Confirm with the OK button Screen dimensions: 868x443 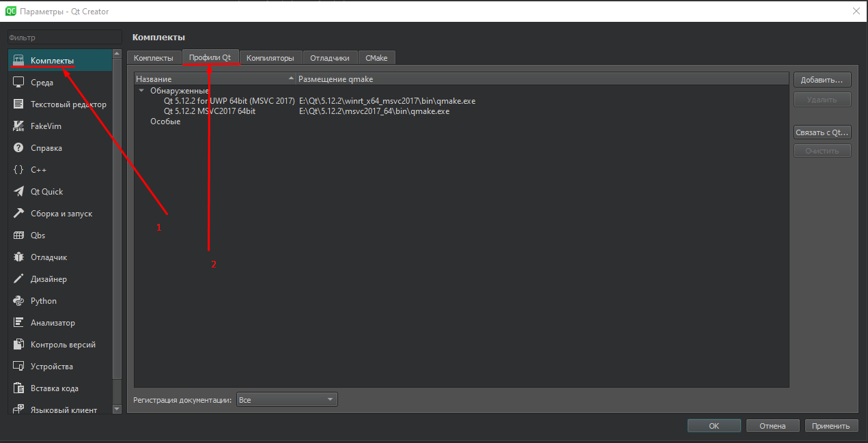click(x=714, y=426)
